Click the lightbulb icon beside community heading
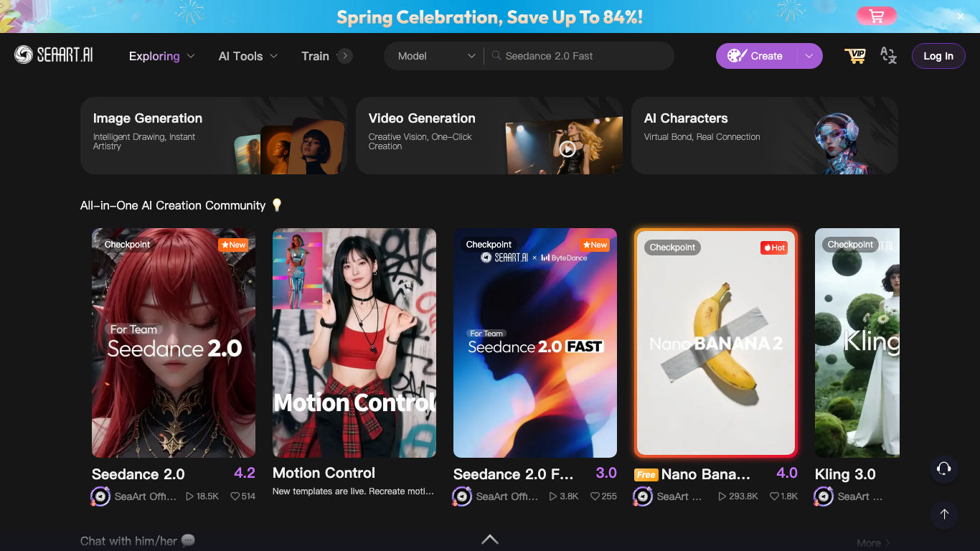The image size is (980, 551). tap(277, 205)
